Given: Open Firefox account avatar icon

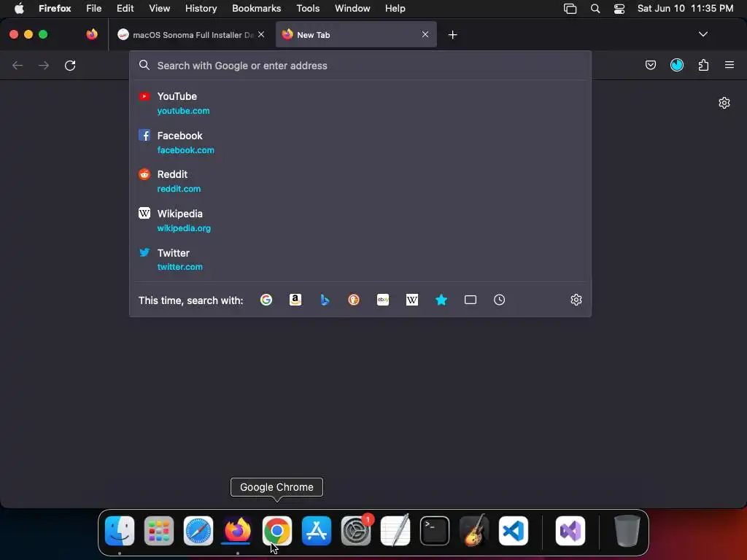Looking at the screenshot, I should tap(677, 65).
